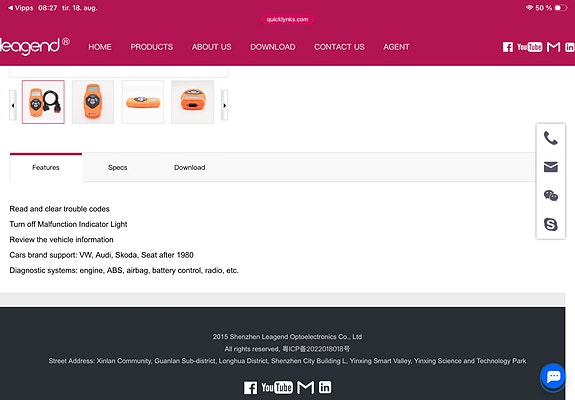The height and width of the screenshot is (400, 575).
Task: Open the YouTube icon in the header
Action: click(x=530, y=47)
